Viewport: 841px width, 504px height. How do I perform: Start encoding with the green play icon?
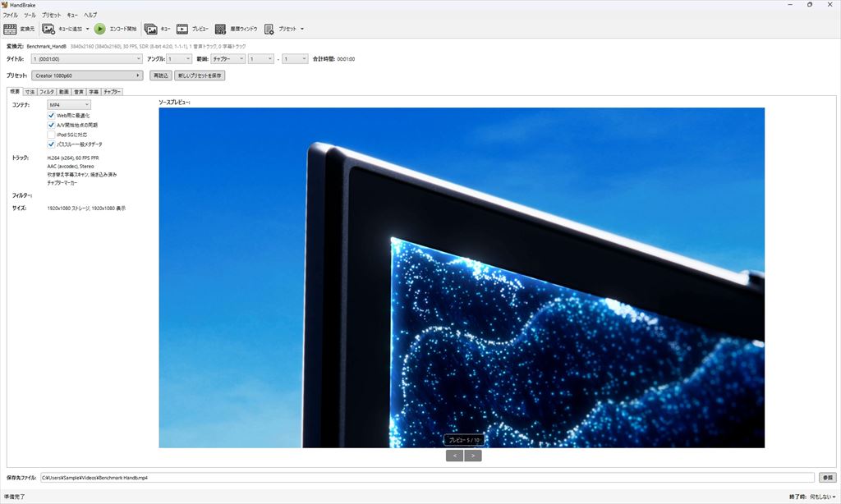(x=99, y=29)
